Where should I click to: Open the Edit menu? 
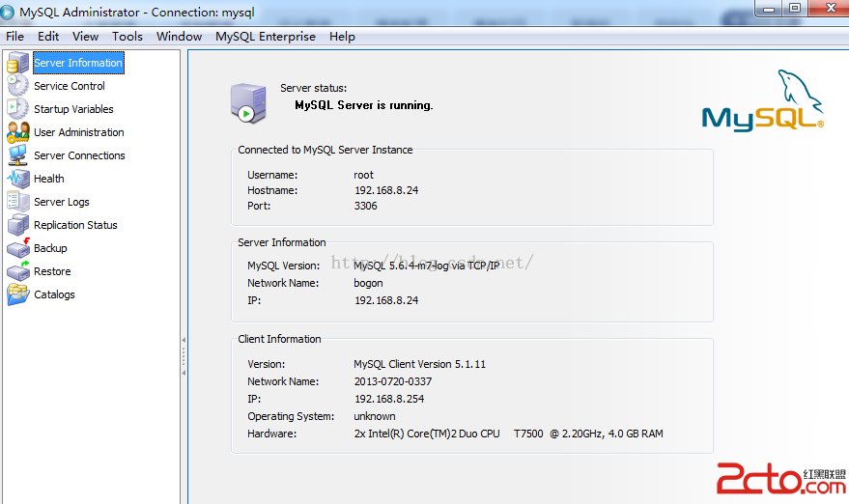(48, 37)
